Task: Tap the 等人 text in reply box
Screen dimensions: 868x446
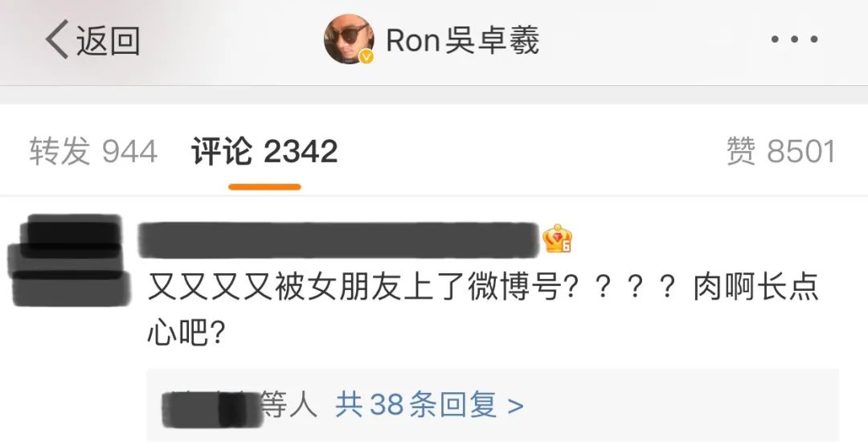Action: click(289, 405)
